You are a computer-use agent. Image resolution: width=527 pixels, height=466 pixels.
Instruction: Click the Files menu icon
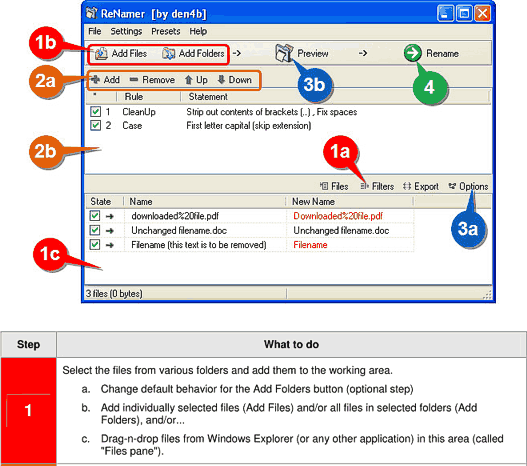(x=324, y=186)
